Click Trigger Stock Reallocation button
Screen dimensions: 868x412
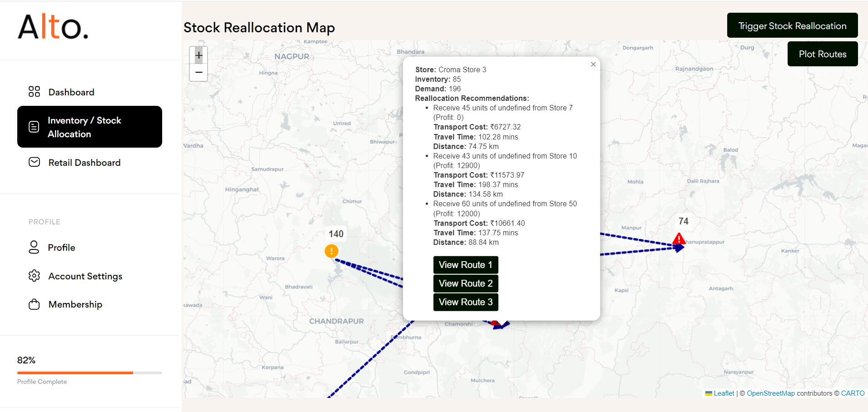click(x=792, y=25)
